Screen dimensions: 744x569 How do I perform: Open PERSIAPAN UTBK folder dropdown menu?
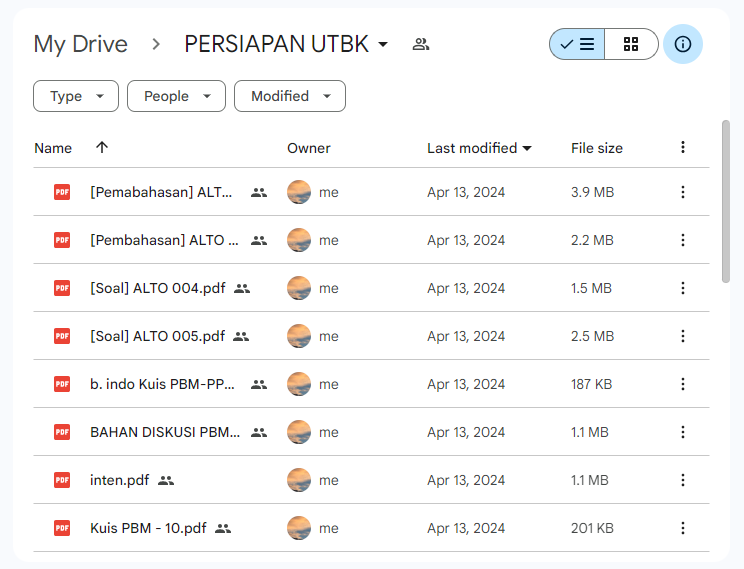(x=382, y=45)
